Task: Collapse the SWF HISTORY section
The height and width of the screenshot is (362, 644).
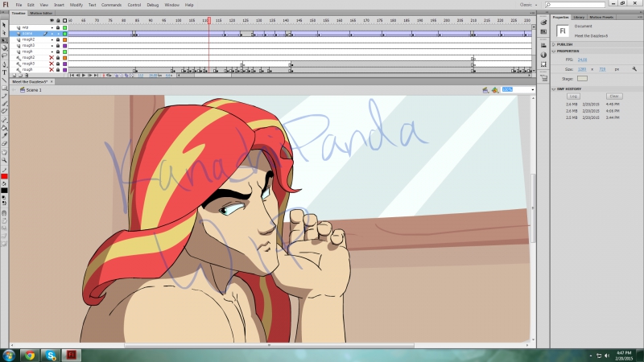Action: pos(554,89)
